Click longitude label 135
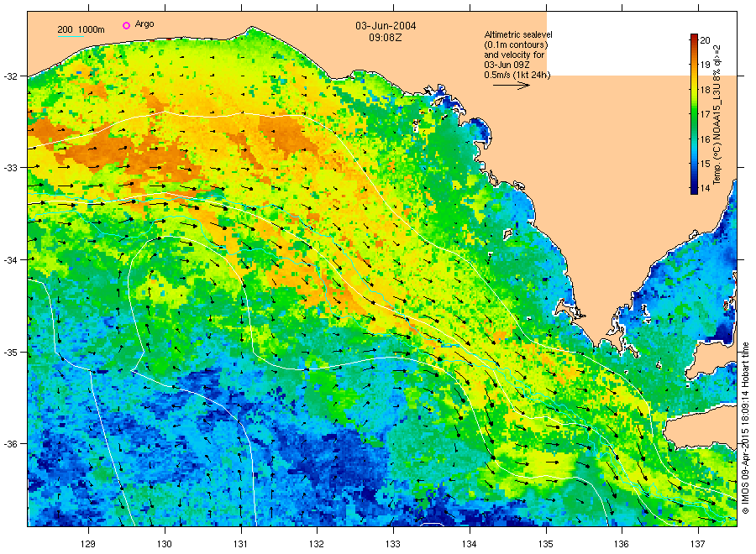The image size is (756, 554). tap(546, 544)
